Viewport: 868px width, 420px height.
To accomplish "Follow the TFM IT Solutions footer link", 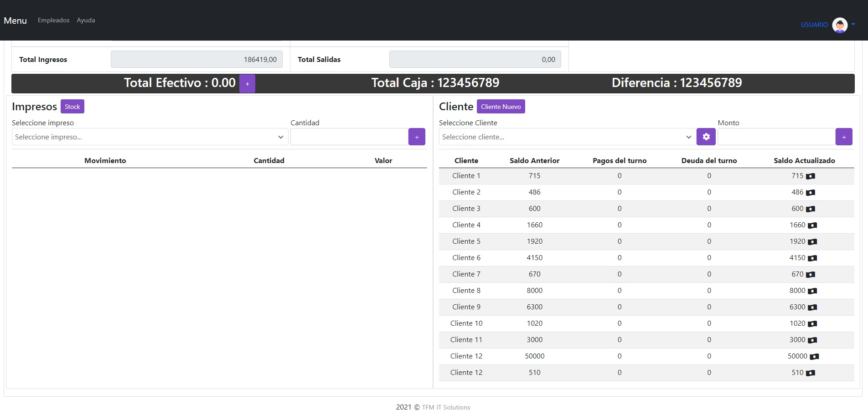I will (x=446, y=407).
